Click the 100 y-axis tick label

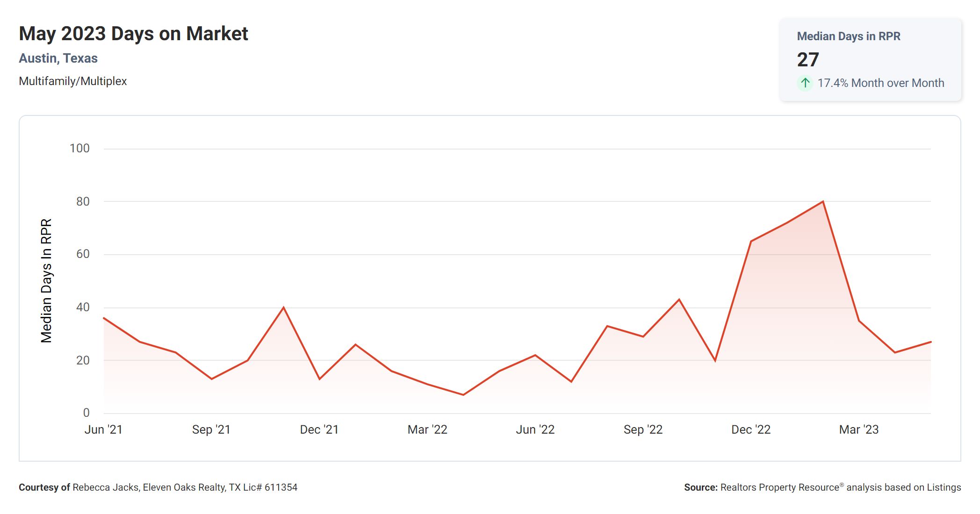click(79, 149)
